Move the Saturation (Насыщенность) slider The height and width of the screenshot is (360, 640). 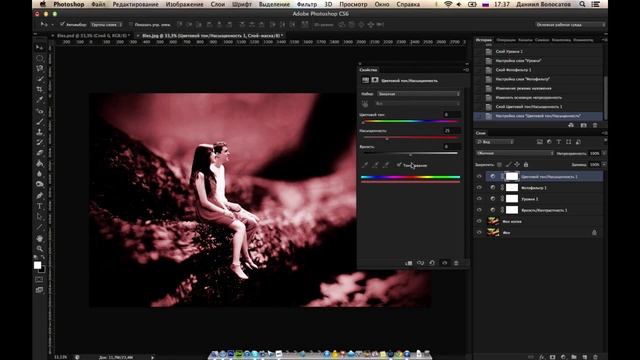point(387,138)
